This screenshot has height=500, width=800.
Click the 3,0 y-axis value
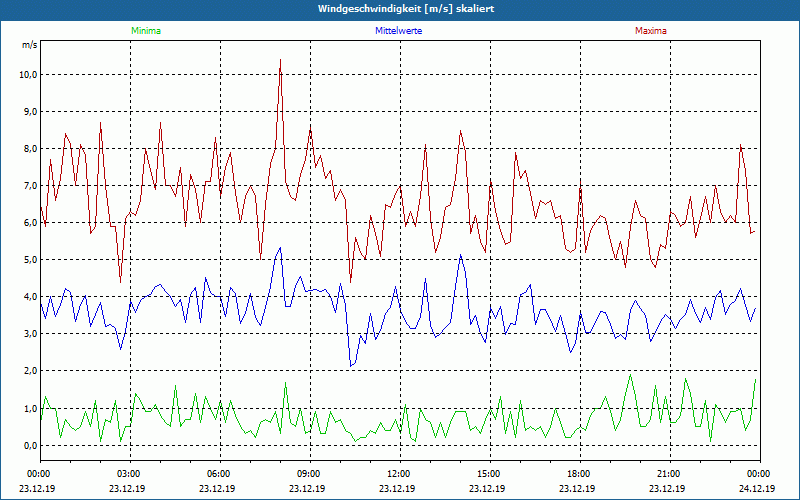(x=30, y=334)
